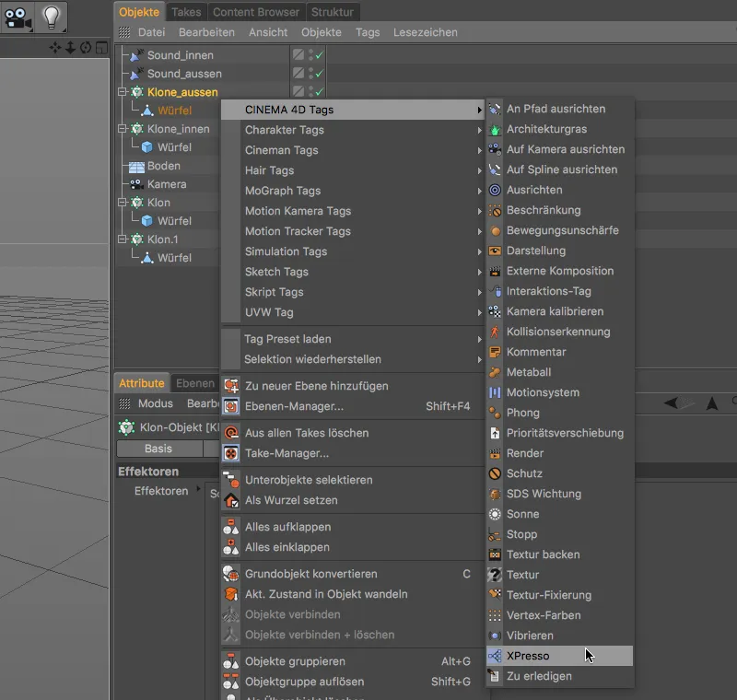This screenshot has height=700, width=737.
Task: Open the Bearbeiten menu in object manager
Action: point(206,31)
